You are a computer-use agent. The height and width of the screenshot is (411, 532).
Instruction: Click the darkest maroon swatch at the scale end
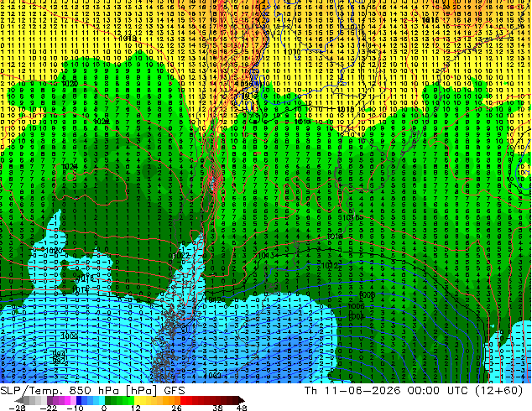pyautogui.click(x=242, y=400)
